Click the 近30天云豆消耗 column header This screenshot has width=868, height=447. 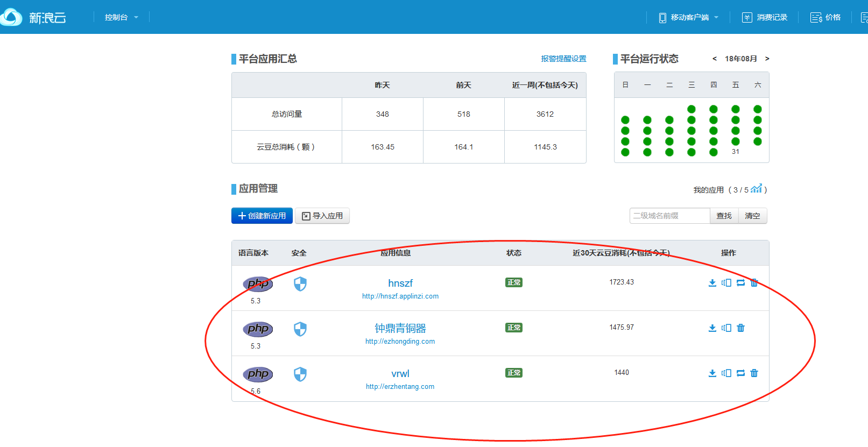(x=621, y=253)
